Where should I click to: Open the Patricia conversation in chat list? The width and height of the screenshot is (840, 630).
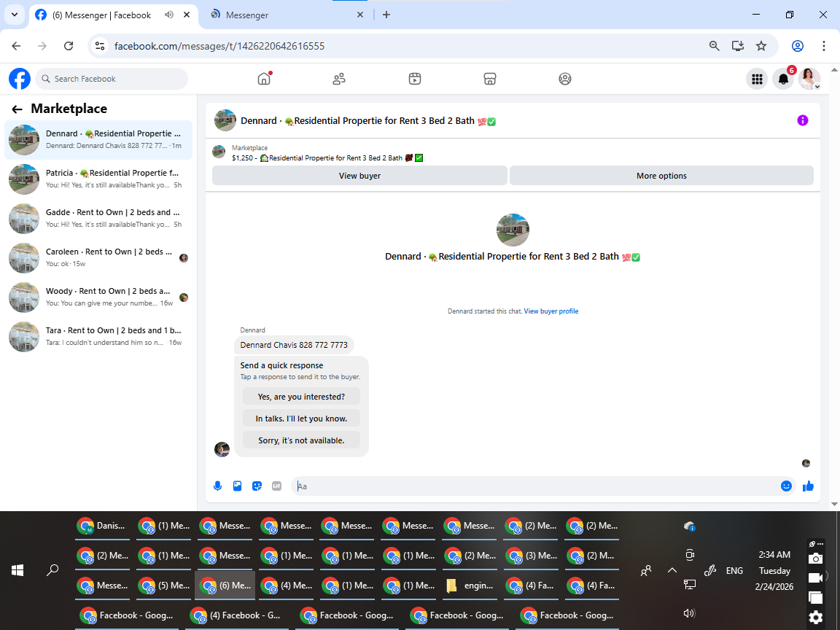[98, 179]
